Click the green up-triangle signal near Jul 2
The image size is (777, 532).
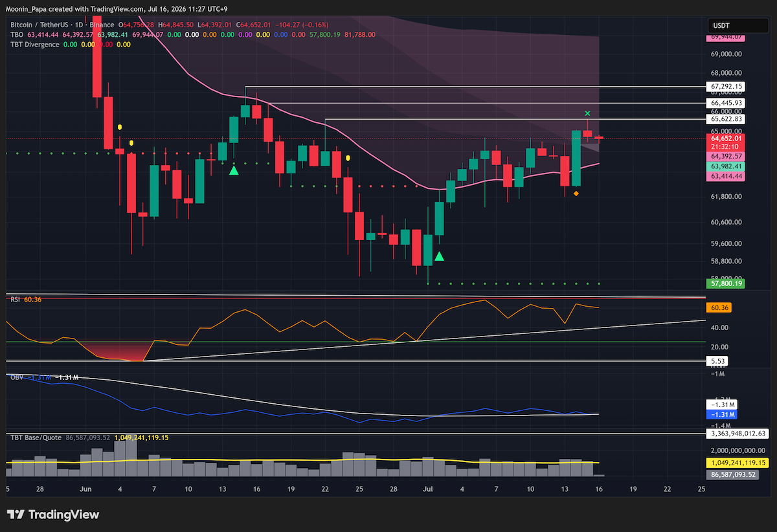point(439,256)
